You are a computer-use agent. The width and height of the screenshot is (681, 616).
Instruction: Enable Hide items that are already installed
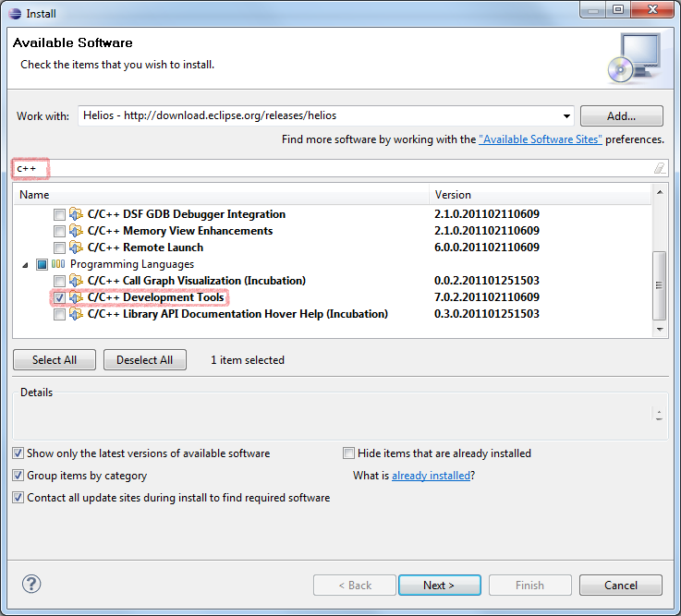(348, 453)
